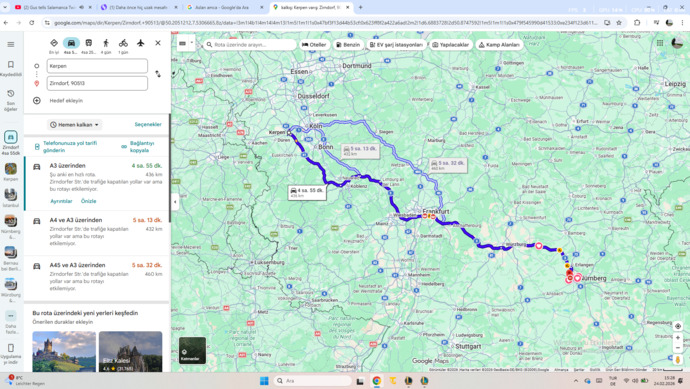Screen dimensions: 690x389
Task: Click the taskbar Ara search box
Action: click(312, 381)
